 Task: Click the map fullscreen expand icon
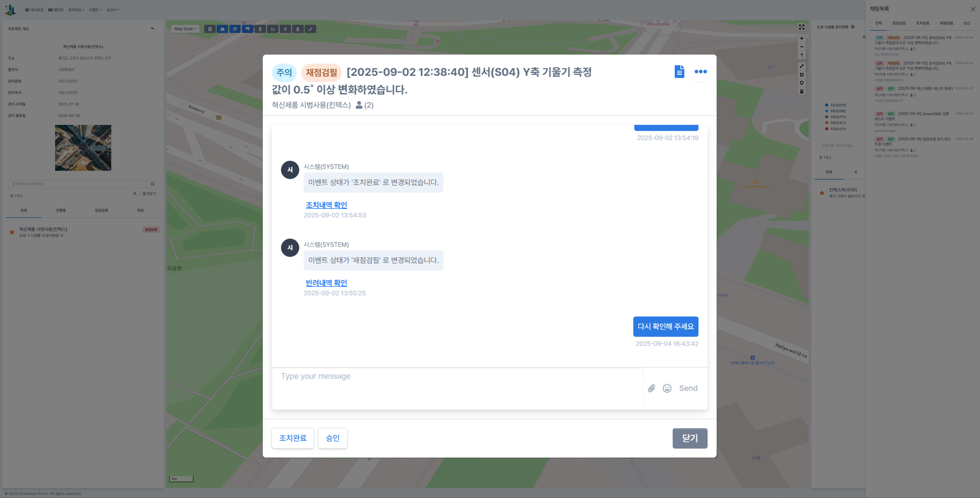pyautogui.click(x=802, y=27)
